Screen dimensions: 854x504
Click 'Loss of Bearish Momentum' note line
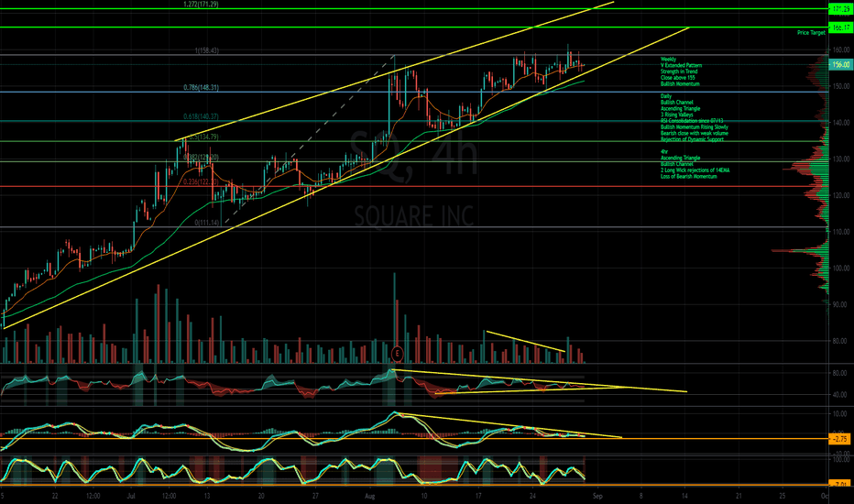[689, 177]
